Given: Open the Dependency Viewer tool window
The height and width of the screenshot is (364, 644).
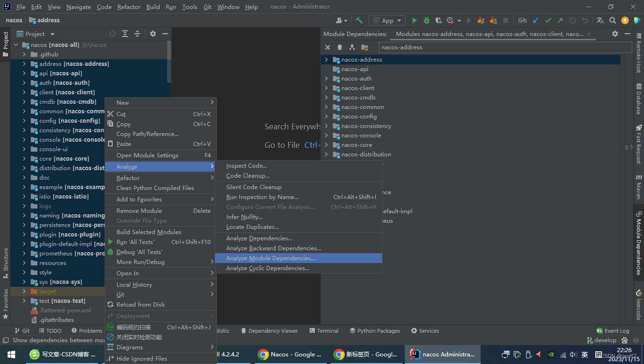Looking at the screenshot, I should [268, 331].
